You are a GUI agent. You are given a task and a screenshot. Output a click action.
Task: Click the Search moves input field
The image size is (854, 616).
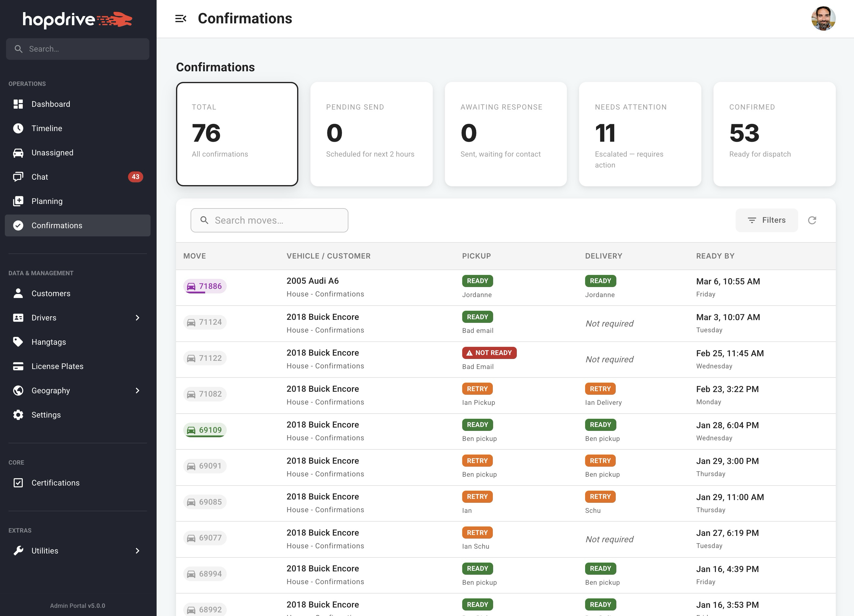click(x=269, y=220)
